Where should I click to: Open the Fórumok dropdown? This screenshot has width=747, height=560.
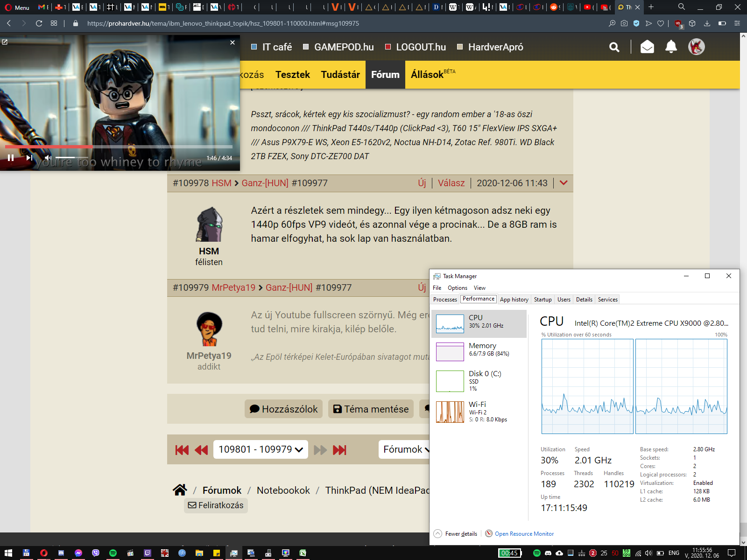coord(405,449)
